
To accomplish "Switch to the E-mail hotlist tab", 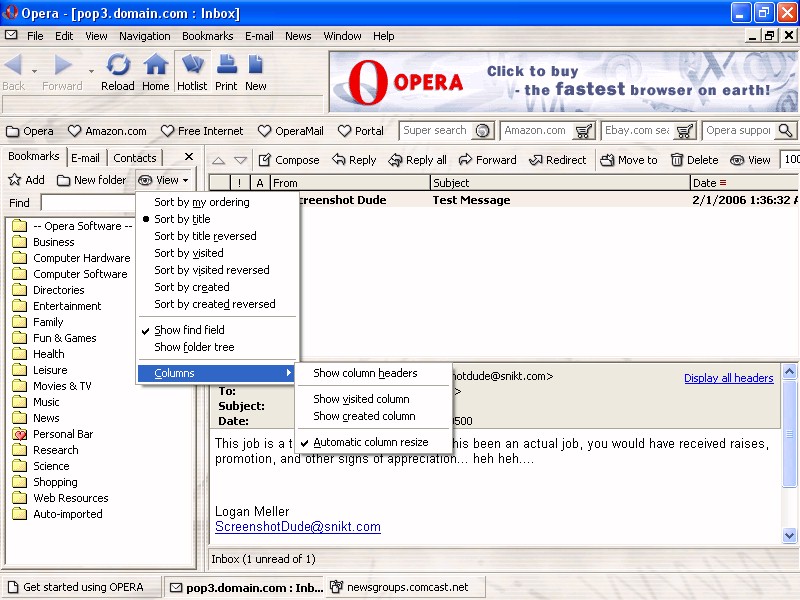I will point(85,158).
